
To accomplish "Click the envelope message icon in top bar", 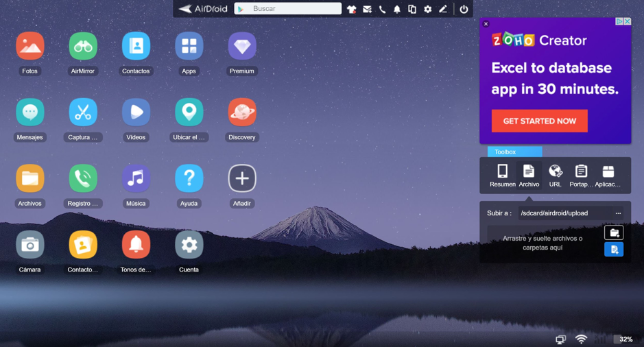I will [367, 9].
